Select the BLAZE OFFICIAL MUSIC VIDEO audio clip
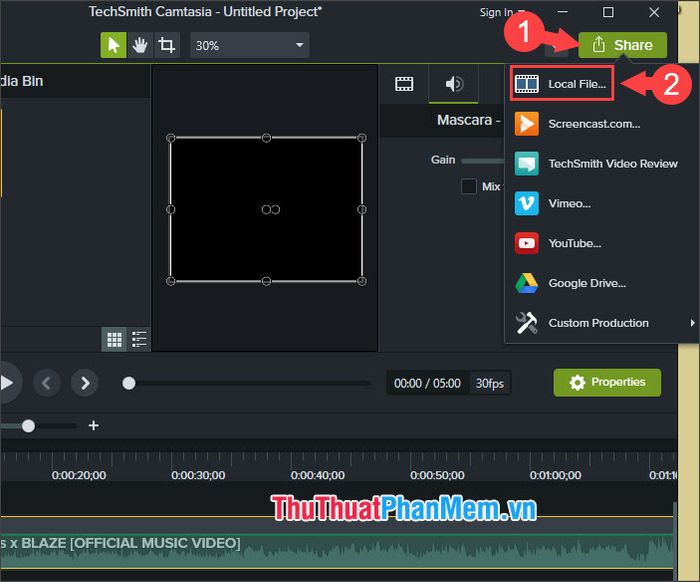The height and width of the screenshot is (582, 700). [x=337, y=551]
